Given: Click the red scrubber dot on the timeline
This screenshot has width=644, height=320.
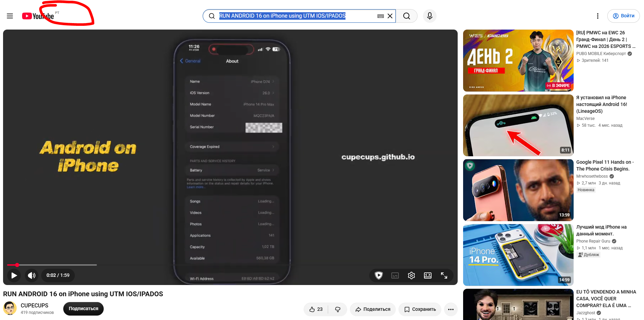Looking at the screenshot, I should click(x=17, y=265).
